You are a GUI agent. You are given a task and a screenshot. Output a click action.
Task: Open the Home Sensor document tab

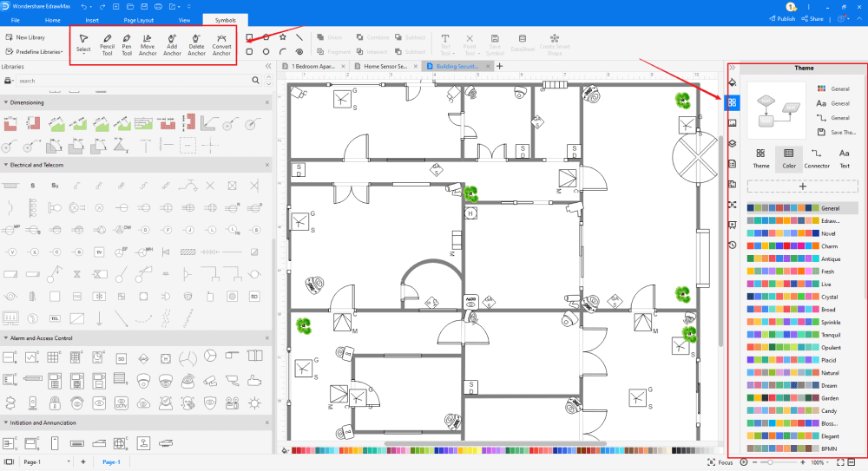click(385, 66)
